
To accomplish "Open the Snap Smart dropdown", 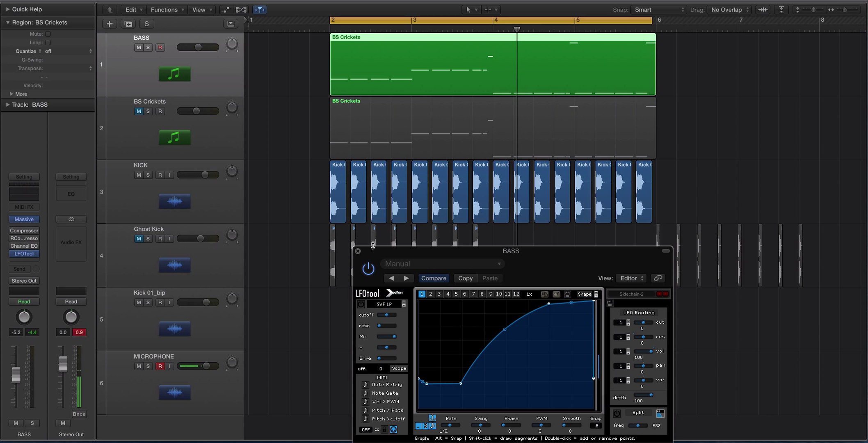I will tap(658, 9).
